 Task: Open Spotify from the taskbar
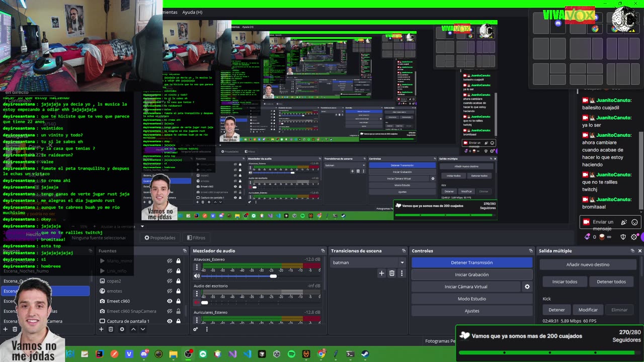(x=291, y=354)
